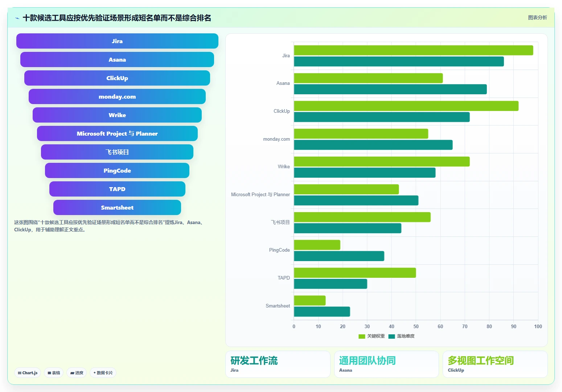This screenshot has height=392, width=562.
Task: Toggle the 关键权重 legend swatch
Action: coord(362,336)
